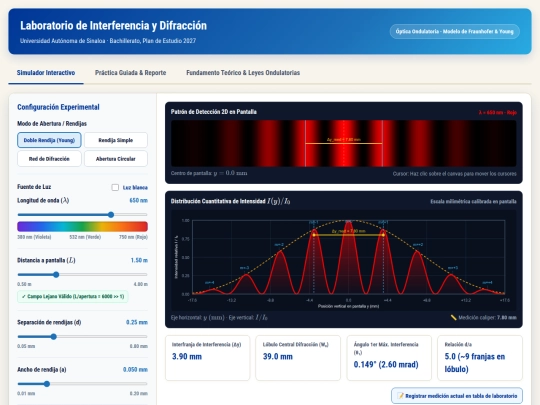The image size is (540, 405).
Task: Click the Interfranja value 3.90 mm
Action: click(187, 356)
